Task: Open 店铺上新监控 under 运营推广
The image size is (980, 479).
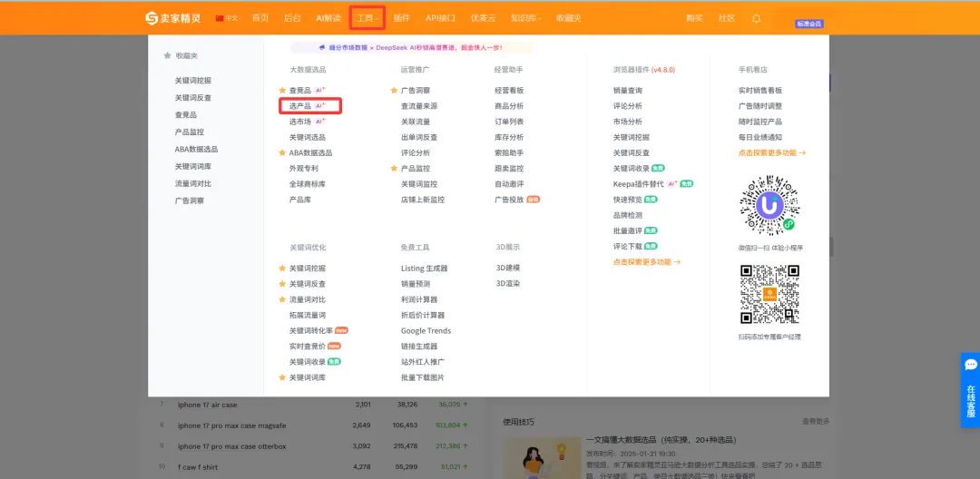Action: point(423,200)
